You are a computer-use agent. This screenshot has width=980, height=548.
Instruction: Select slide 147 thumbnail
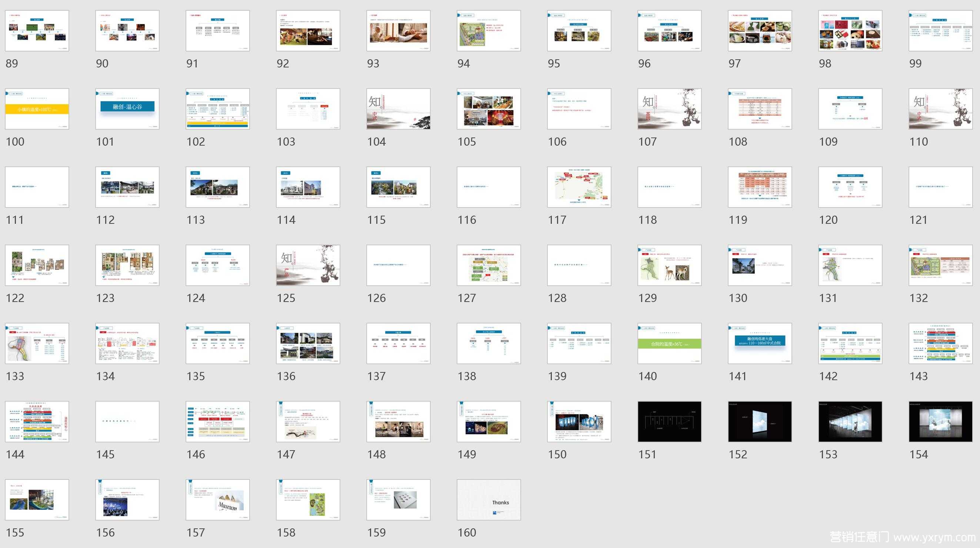[308, 422]
